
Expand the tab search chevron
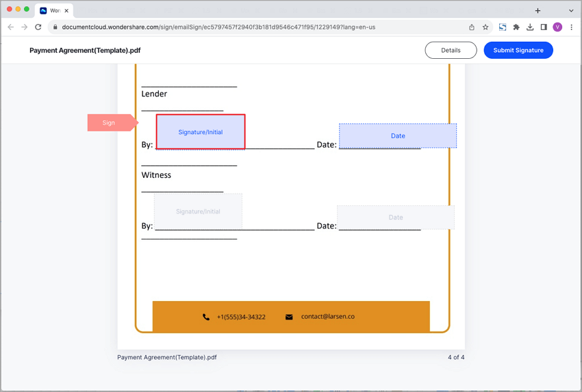571,11
